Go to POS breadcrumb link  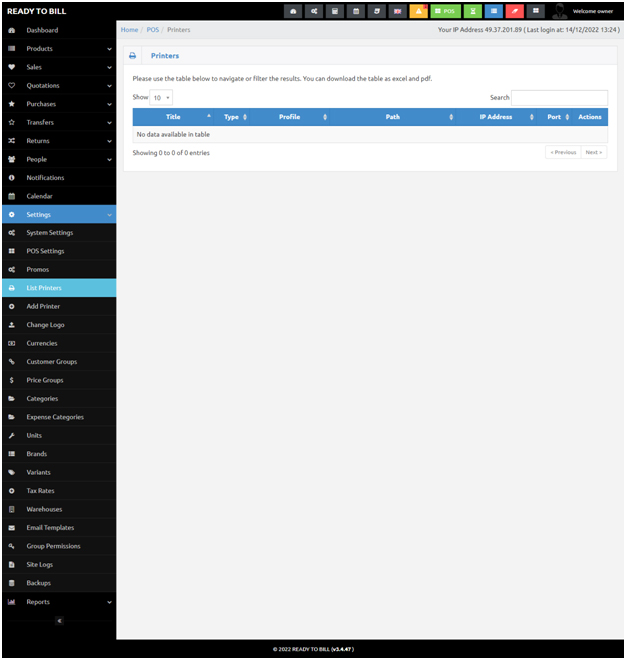click(x=153, y=30)
